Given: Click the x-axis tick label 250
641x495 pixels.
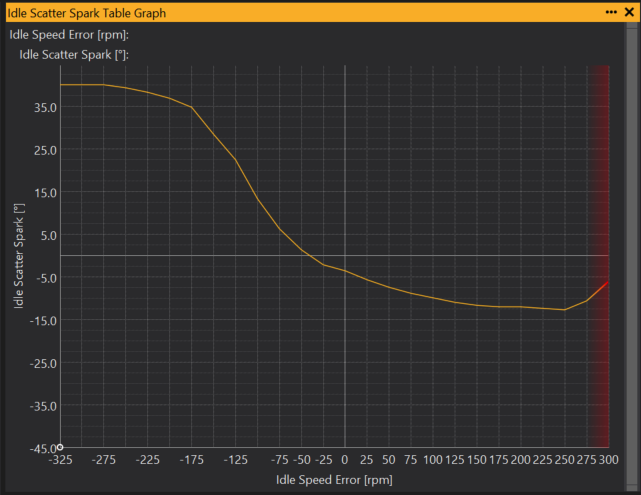Looking at the screenshot, I should pyautogui.click(x=565, y=460).
